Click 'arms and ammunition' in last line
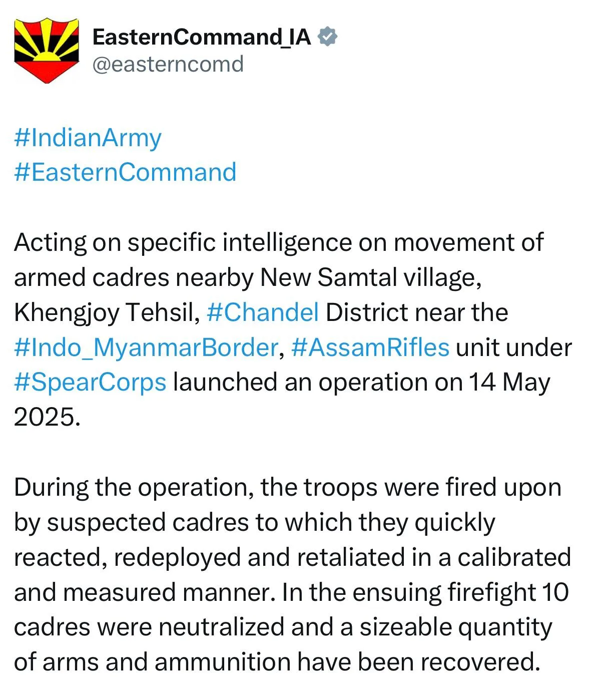This screenshot has height=700, width=590. click(167, 662)
